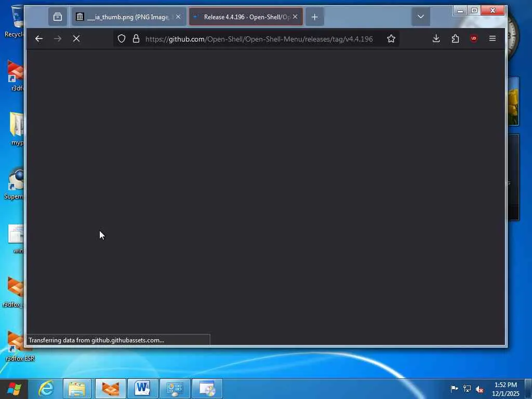This screenshot has height=399, width=532.
Task: Select the Recycle Bin desktop icon
Action: (x=14, y=21)
